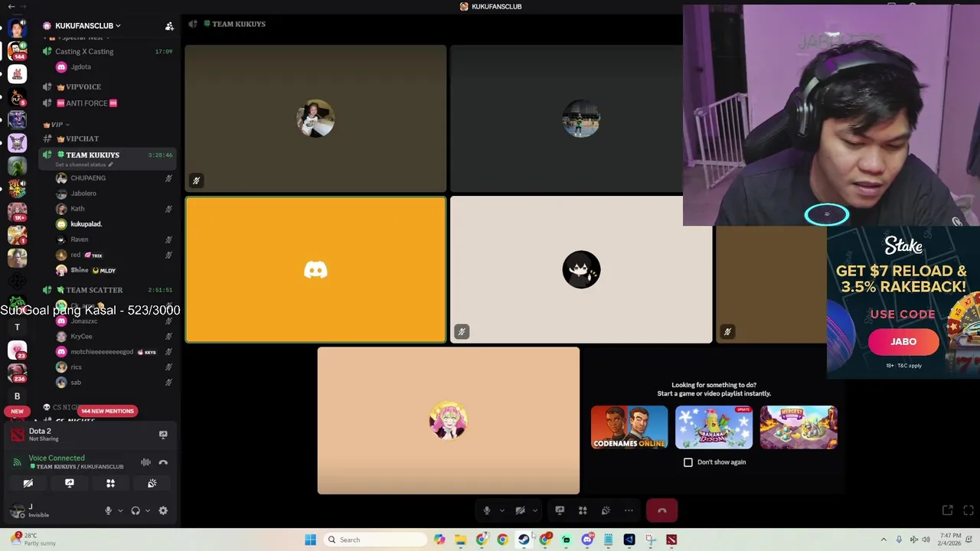Select the TEAM KUKUYS voice channel
Image resolution: width=980 pixels, height=551 pixels.
click(92, 155)
